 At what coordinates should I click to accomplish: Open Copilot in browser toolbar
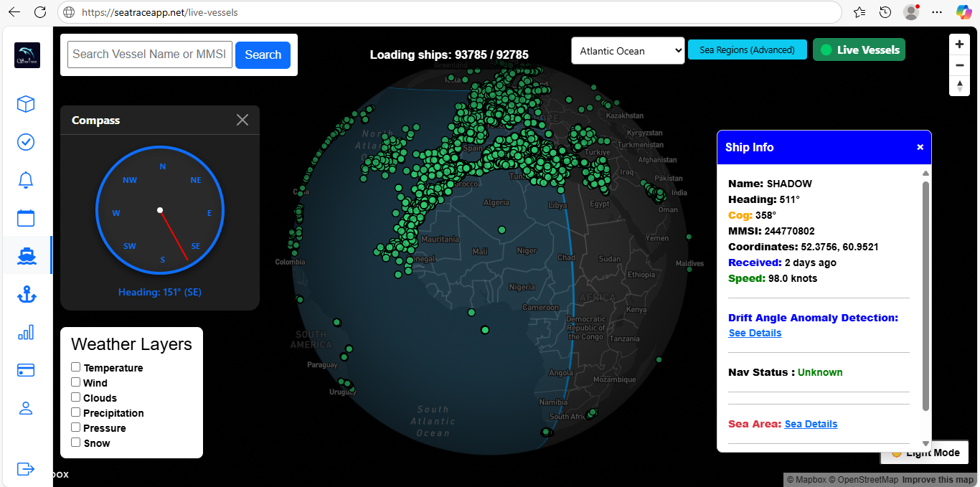pyautogui.click(x=963, y=12)
